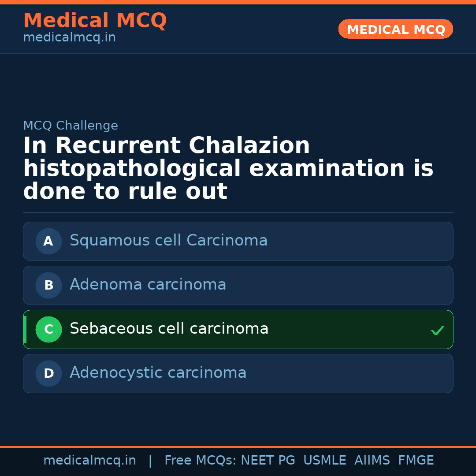Select the A letter circle
Viewport: 476px width, 476px height.
point(48,241)
